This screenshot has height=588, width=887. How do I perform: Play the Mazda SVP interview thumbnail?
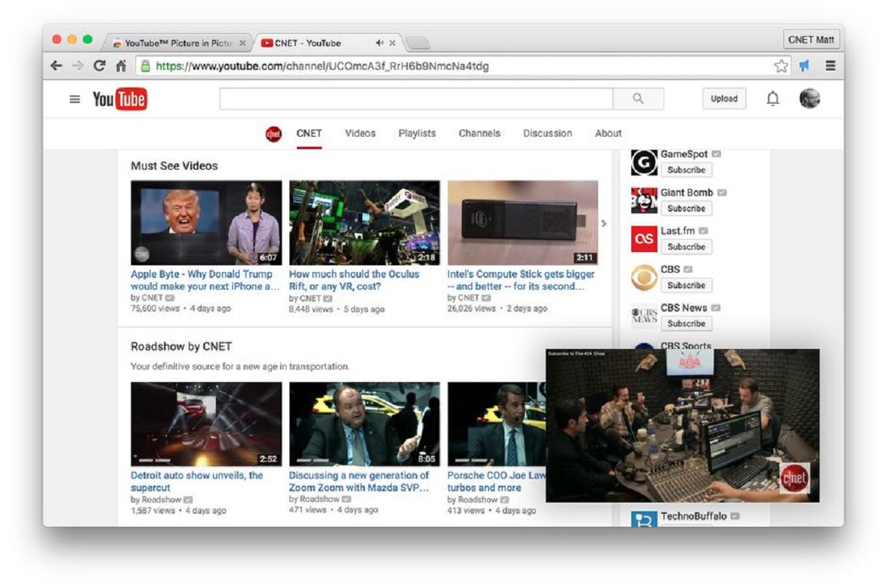click(x=365, y=424)
